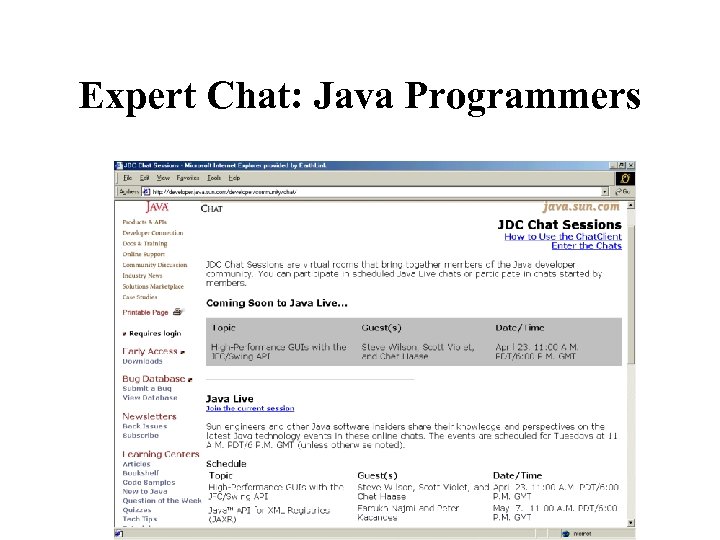Open the Downloads link under Early Access

click(142, 361)
